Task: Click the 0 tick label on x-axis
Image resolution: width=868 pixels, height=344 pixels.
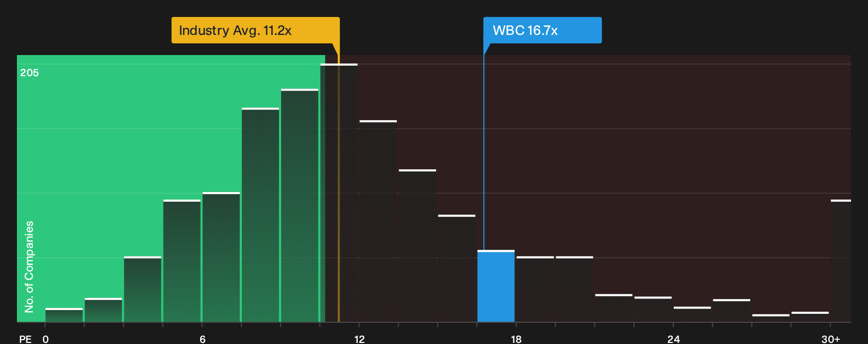Action: coord(46,339)
